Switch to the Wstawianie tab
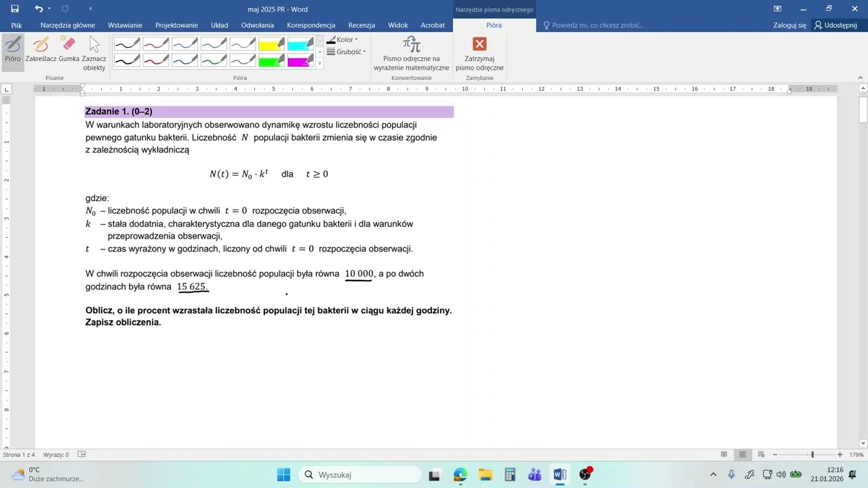Screen dimensions: 868x488 pyautogui.click(x=125, y=25)
